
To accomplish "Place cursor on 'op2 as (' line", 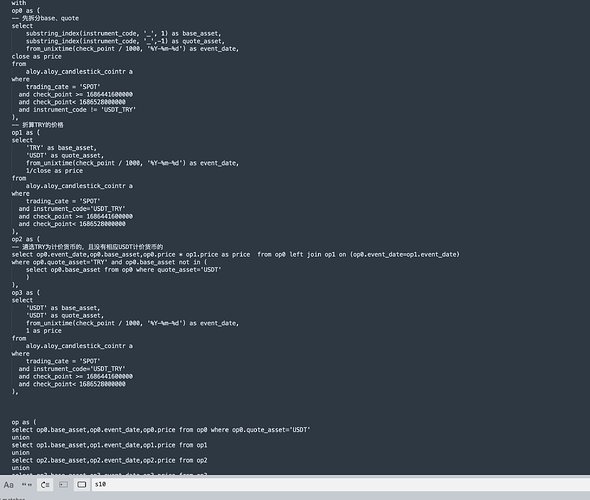I will [26, 239].
